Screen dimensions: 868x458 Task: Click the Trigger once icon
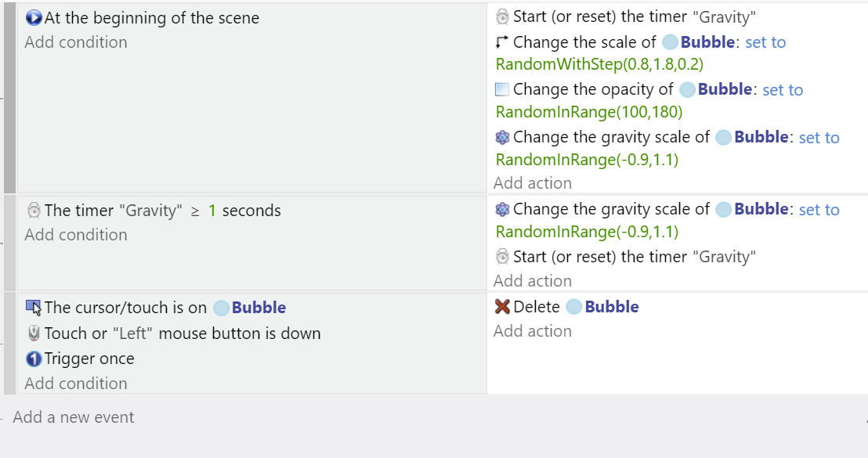[34, 359]
